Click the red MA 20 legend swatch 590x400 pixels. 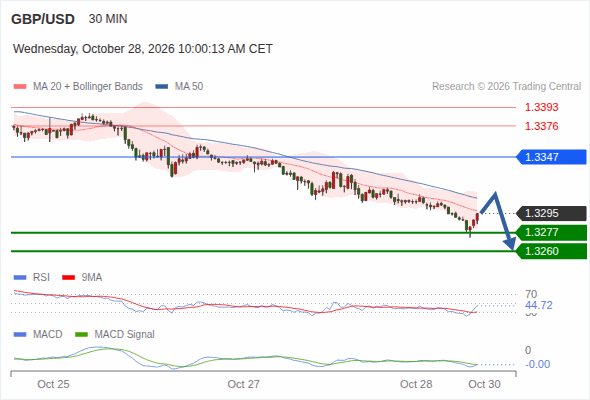click(x=20, y=87)
